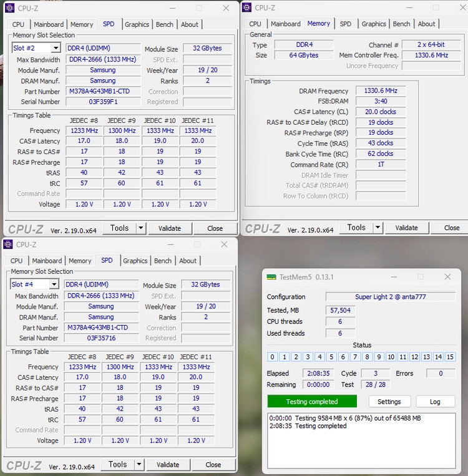The width and height of the screenshot is (468, 476).
Task: Click Channel # value 2 x 64-bit
Action: tap(431, 44)
